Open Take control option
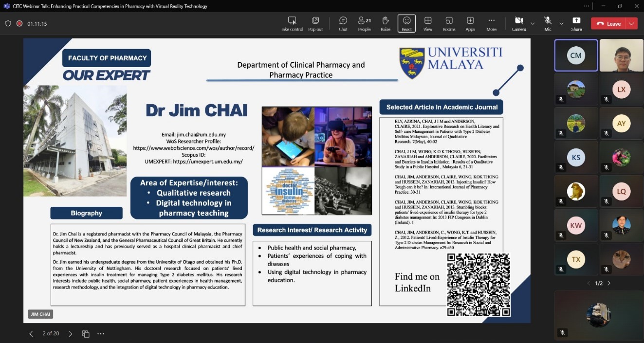The height and width of the screenshot is (343, 644). coord(292,23)
